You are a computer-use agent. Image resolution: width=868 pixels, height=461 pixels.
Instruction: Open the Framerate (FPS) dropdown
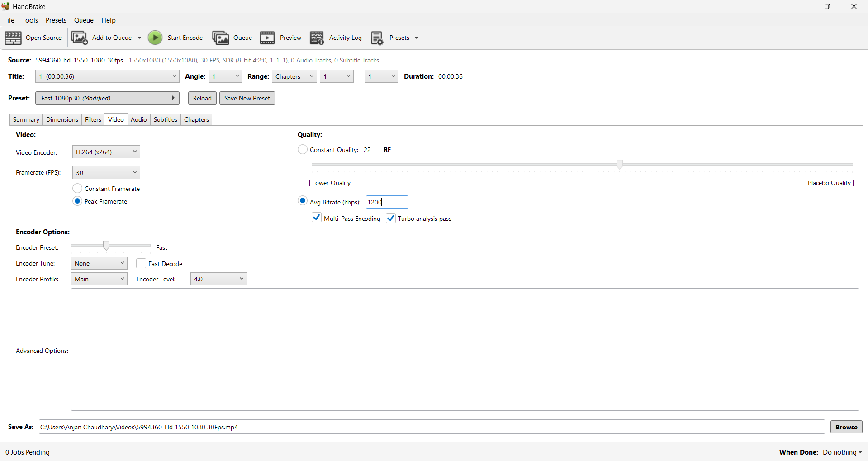106,172
